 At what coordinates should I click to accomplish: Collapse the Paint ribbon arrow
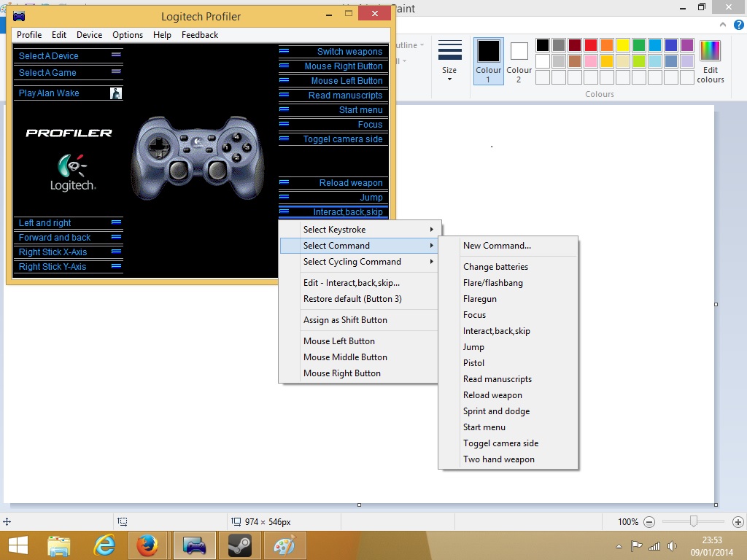click(x=723, y=25)
